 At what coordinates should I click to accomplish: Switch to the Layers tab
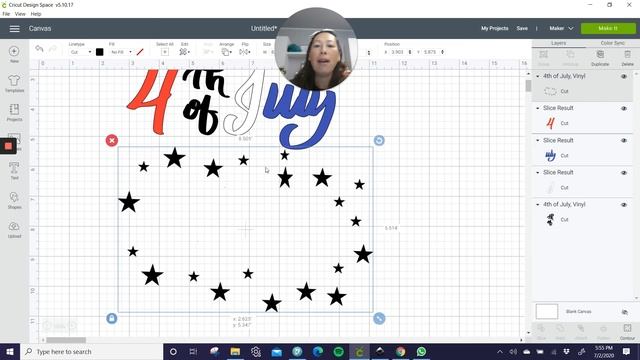pyautogui.click(x=558, y=43)
